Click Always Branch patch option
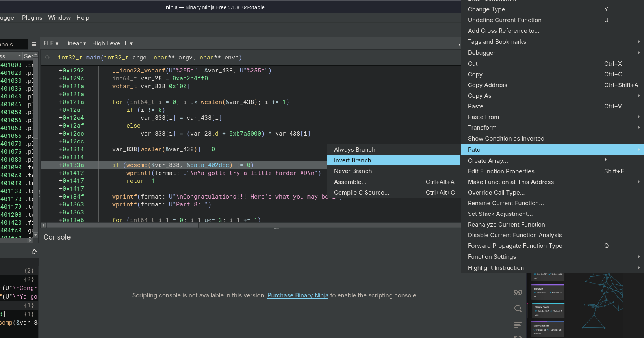 click(x=354, y=150)
